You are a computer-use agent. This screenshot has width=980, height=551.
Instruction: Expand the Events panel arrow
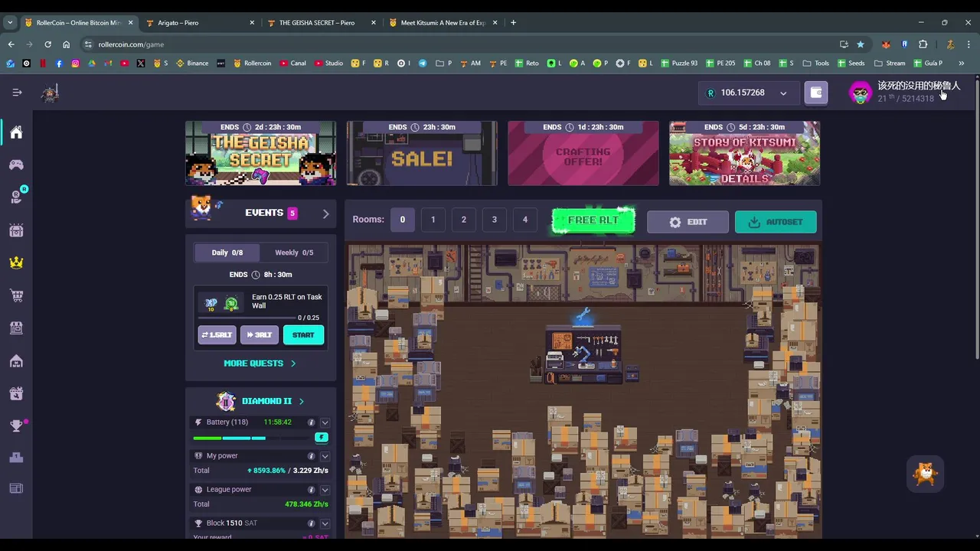325,214
